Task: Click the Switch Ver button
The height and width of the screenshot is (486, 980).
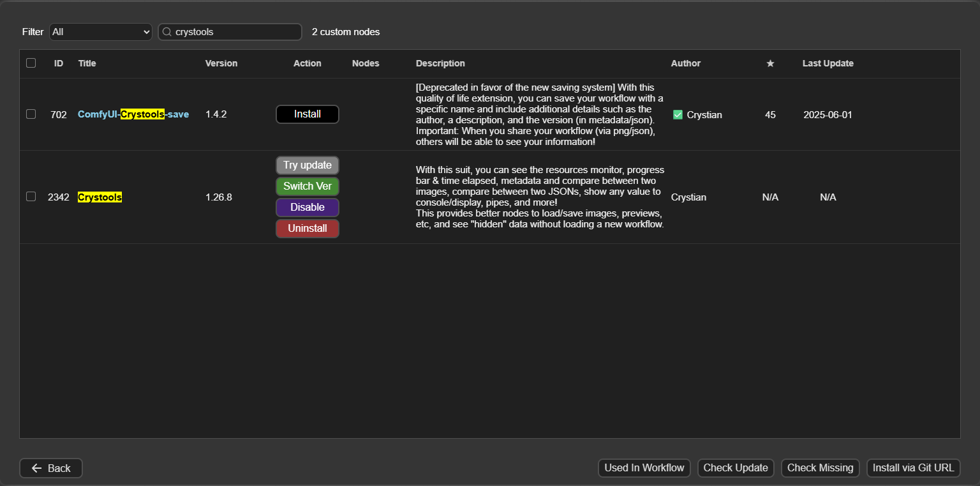Action: coord(307,186)
